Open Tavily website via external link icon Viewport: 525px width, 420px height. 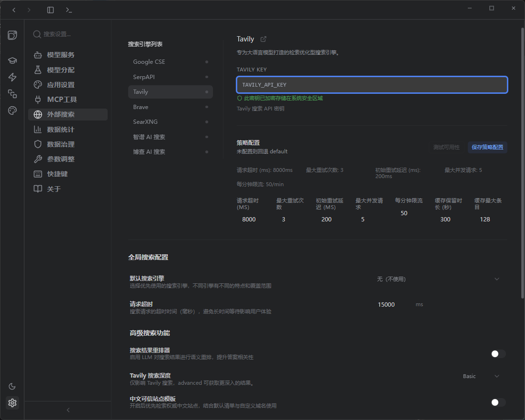coord(263,39)
